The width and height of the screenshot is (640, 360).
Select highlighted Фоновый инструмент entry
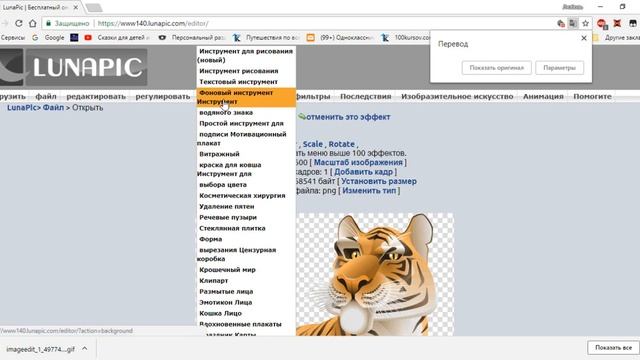coord(246,97)
